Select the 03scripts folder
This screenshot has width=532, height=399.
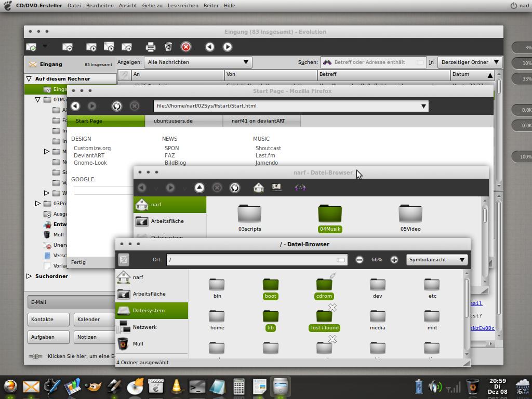(249, 214)
